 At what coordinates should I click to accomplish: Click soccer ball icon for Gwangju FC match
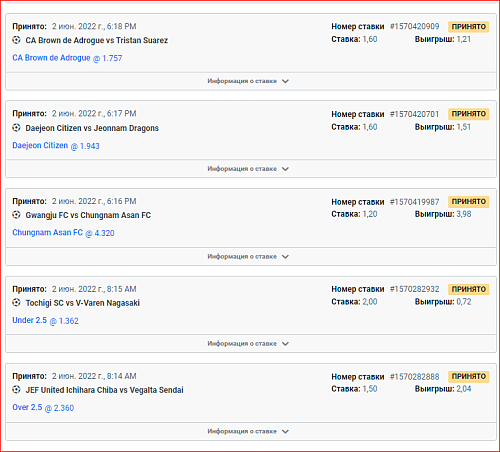pyautogui.click(x=16, y=215)
